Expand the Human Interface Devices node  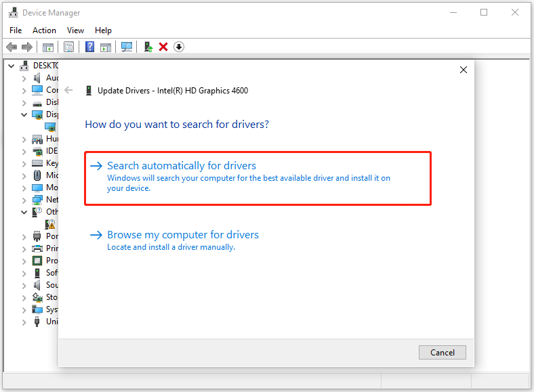pos(24,139)
